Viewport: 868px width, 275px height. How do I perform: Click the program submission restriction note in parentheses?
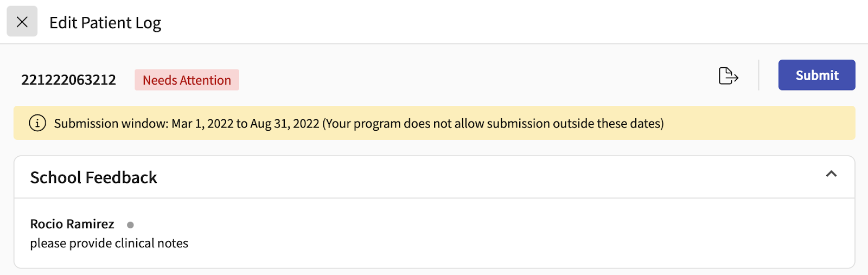click(x=493, y=124)
